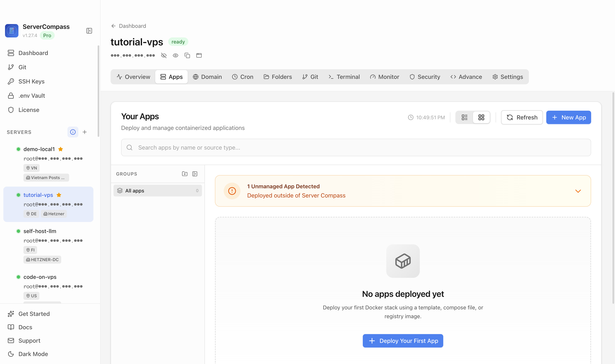
Task: Open the window icon next to the copy icon
Action: 199,55
